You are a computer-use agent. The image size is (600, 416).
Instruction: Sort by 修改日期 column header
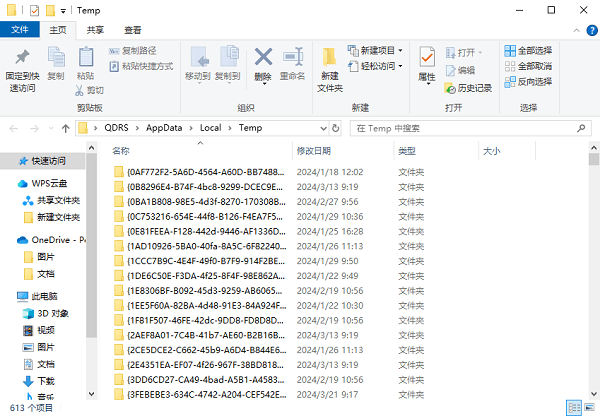(x=314, y=151)
